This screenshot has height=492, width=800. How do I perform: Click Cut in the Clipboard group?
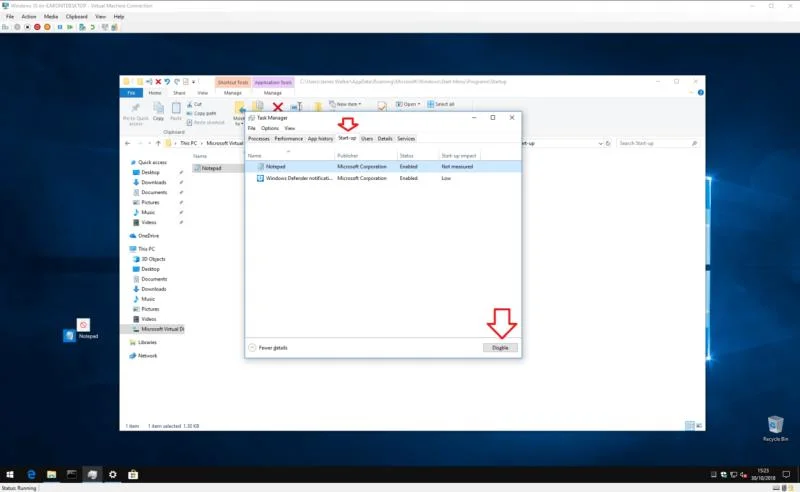[x=194, y=104]
